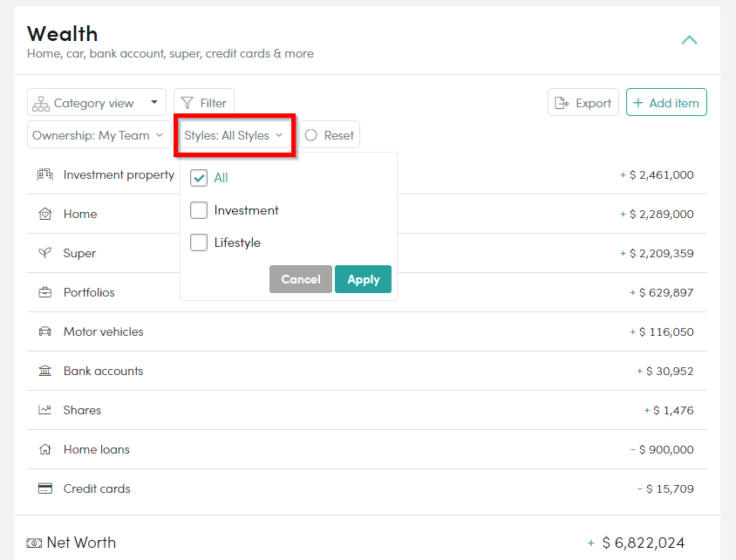Click the Shares chart icon
736x560 pixels.
click(x=45, y=410)
